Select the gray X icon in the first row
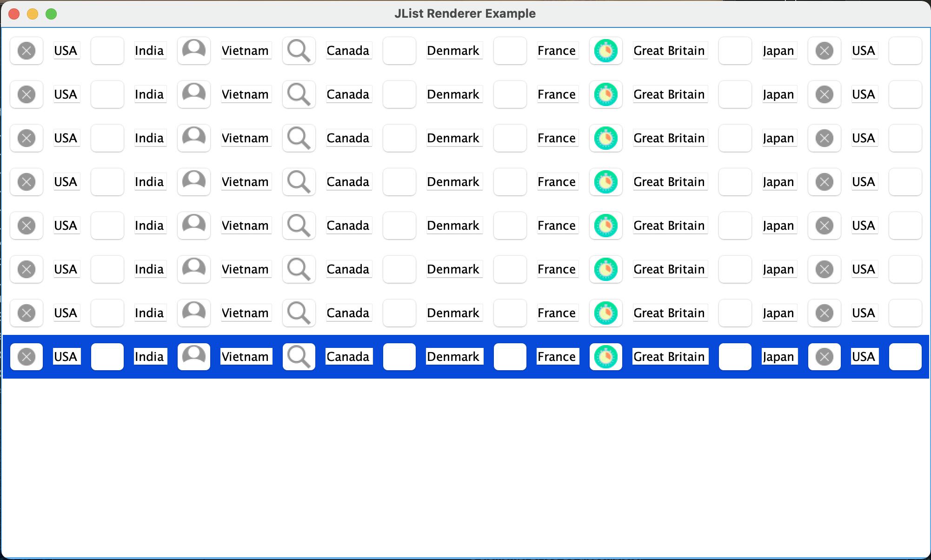The height and width of the screenshot is (560, 931). click(27, 50)
